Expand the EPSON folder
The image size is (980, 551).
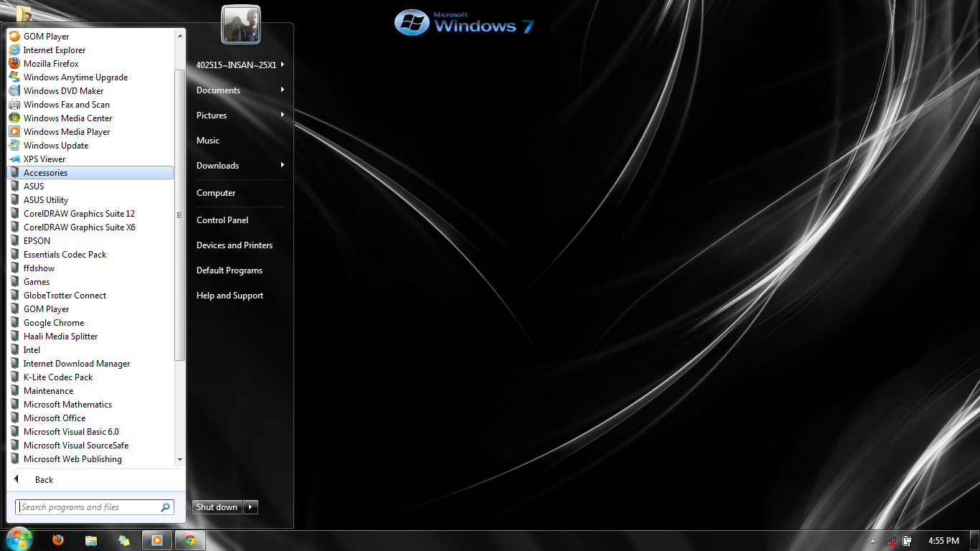(x=90, y=241)
